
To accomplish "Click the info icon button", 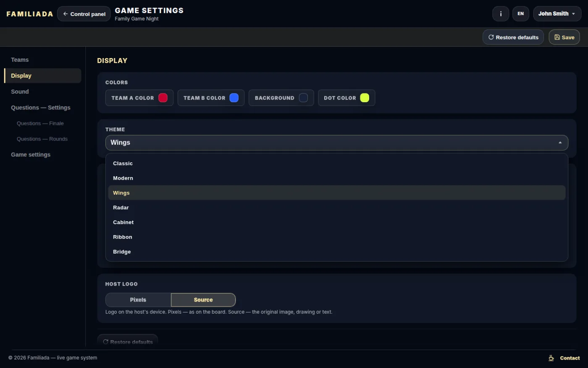I will [501, 14].
